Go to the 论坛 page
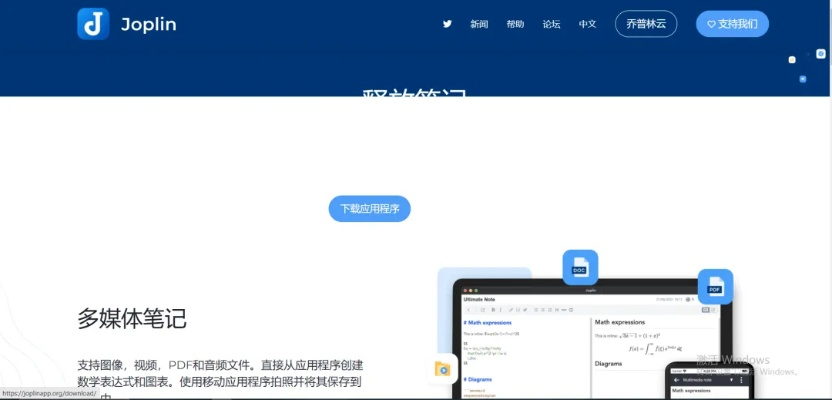Screen dimensions: 832x400 [x=551, y=24]
